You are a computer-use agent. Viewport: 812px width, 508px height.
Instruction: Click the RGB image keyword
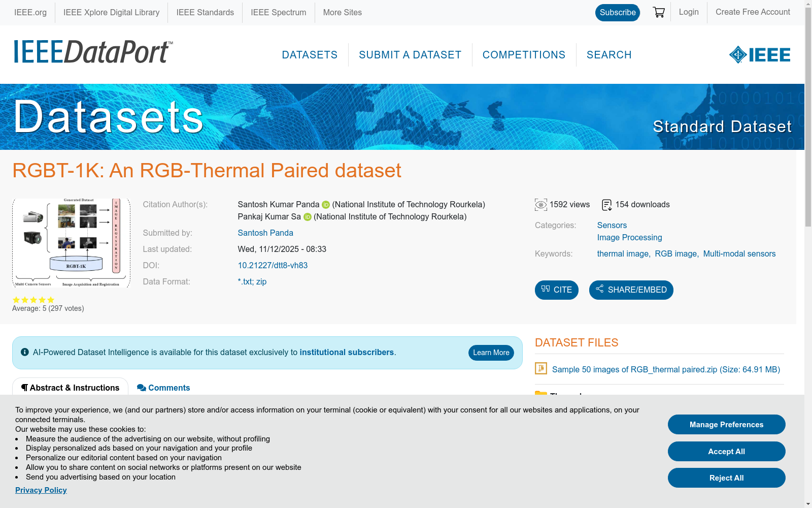tap(676, 254)
